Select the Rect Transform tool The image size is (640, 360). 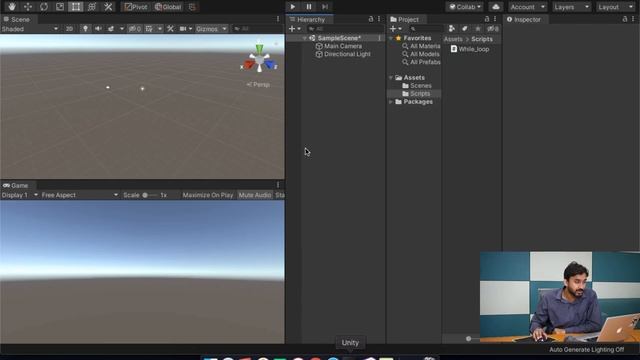(76, 7)
